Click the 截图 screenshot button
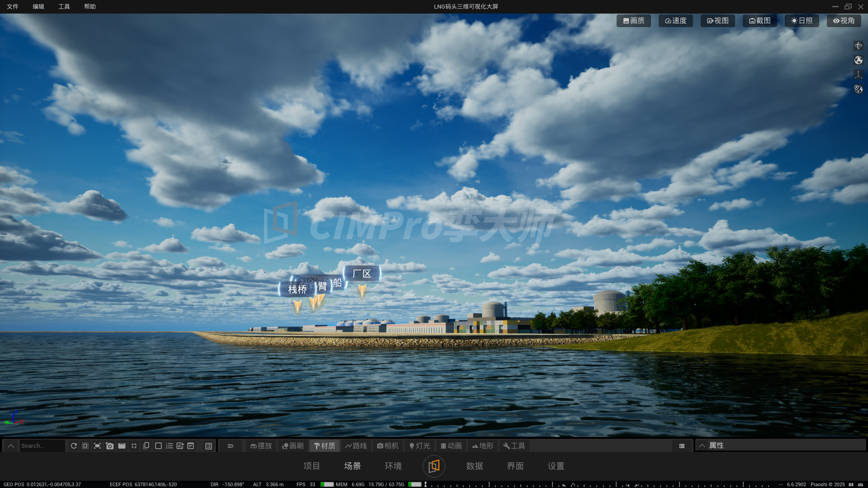The image size is (868, 488). 760,21
